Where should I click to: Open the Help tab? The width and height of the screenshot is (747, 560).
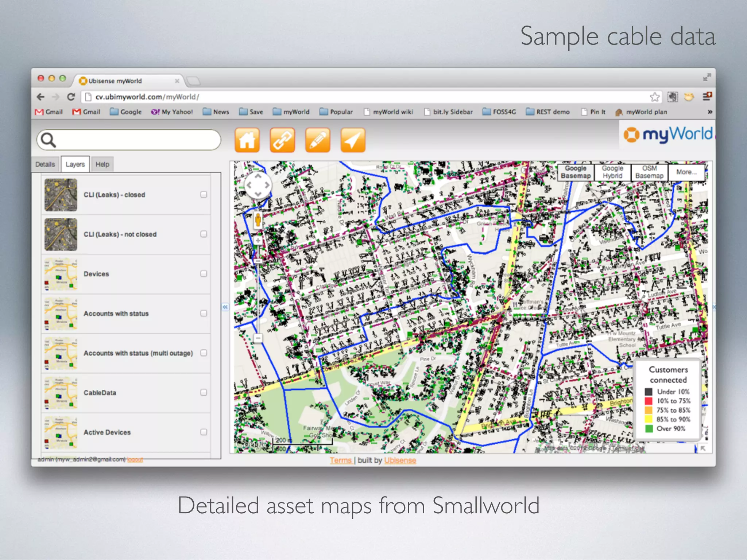tap(102, 164)
